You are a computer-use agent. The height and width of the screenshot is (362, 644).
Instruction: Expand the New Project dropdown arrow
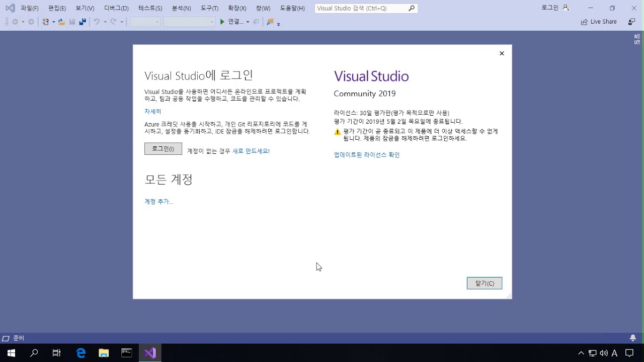coord(53,22)
